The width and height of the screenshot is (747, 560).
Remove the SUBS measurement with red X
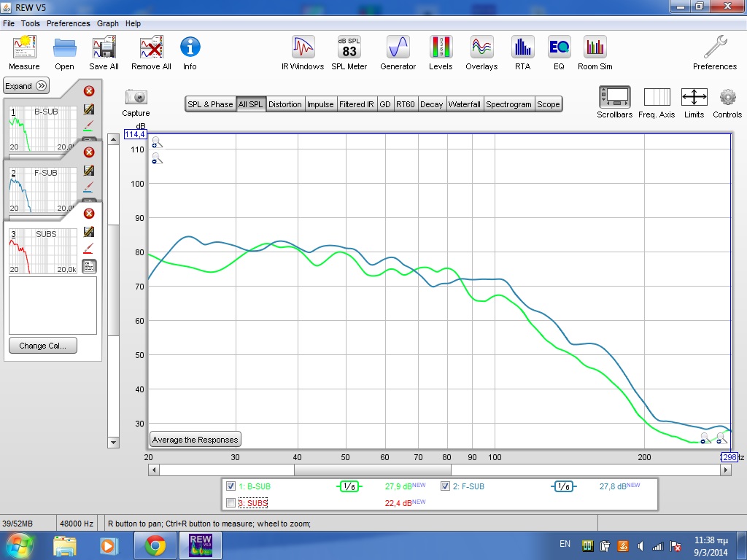[89, 214]
